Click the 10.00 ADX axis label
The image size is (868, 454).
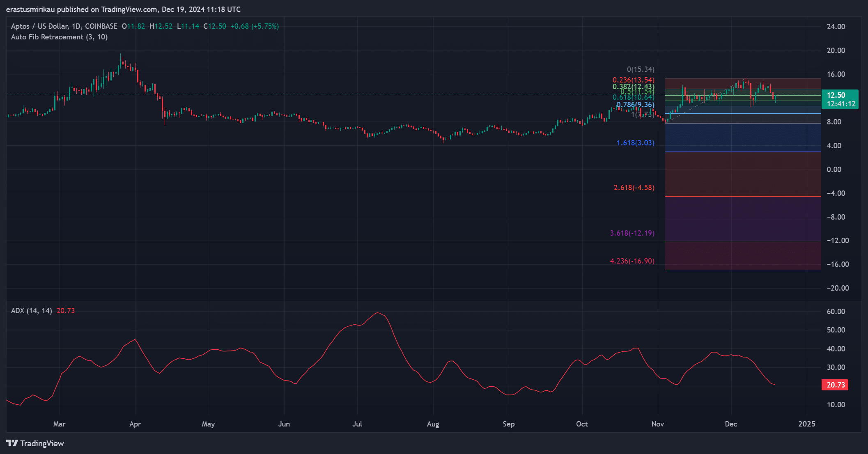point(836,405)
